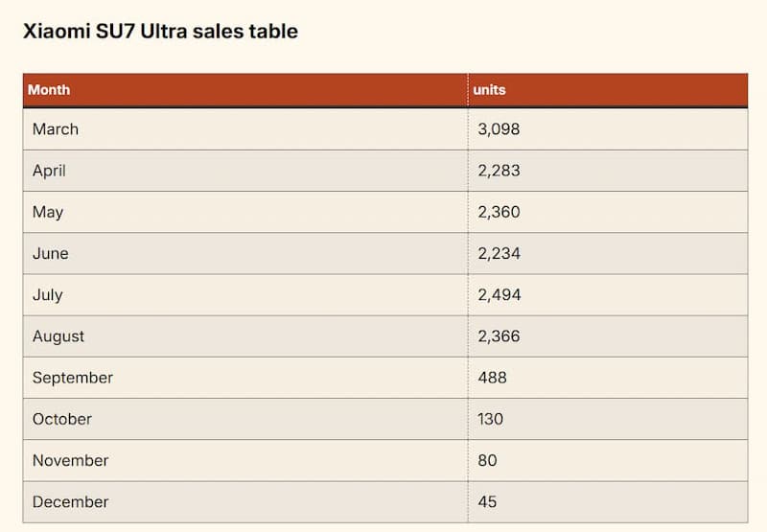The width and height of the screenshot is (767, 532).
Task: Select the April month cell
Action: 49,171
